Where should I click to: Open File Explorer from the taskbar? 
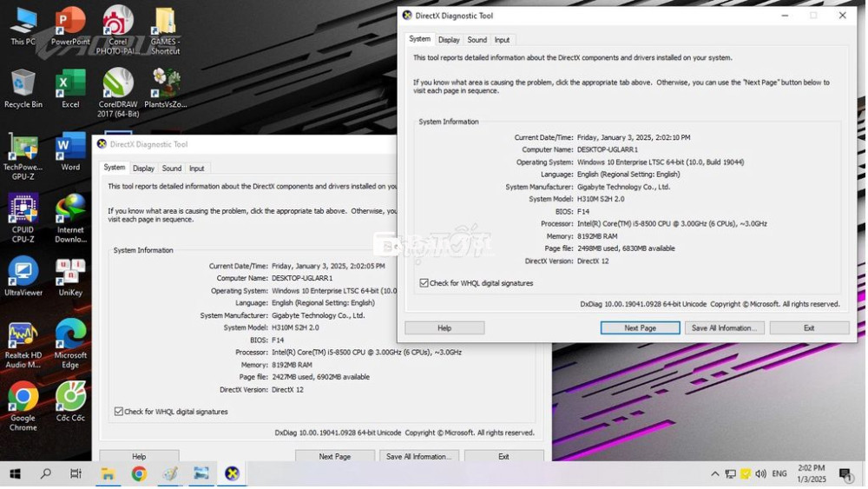point(108,474)
